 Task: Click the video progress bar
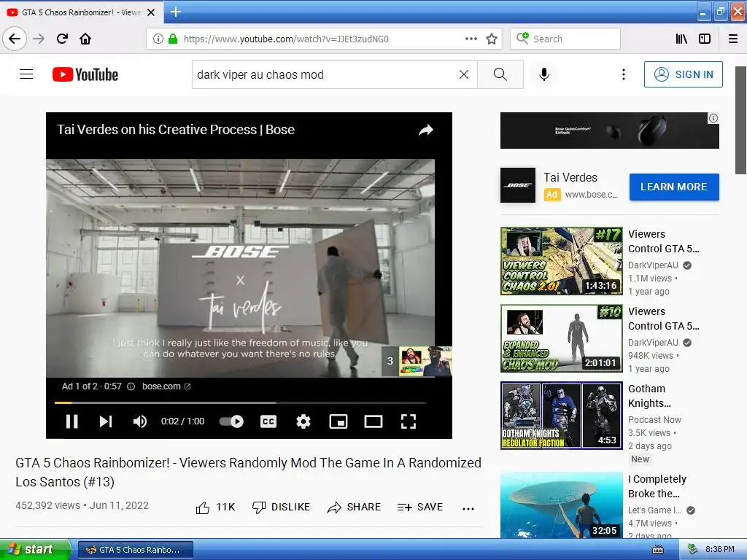pyautogui.click(x=240, y=402)
